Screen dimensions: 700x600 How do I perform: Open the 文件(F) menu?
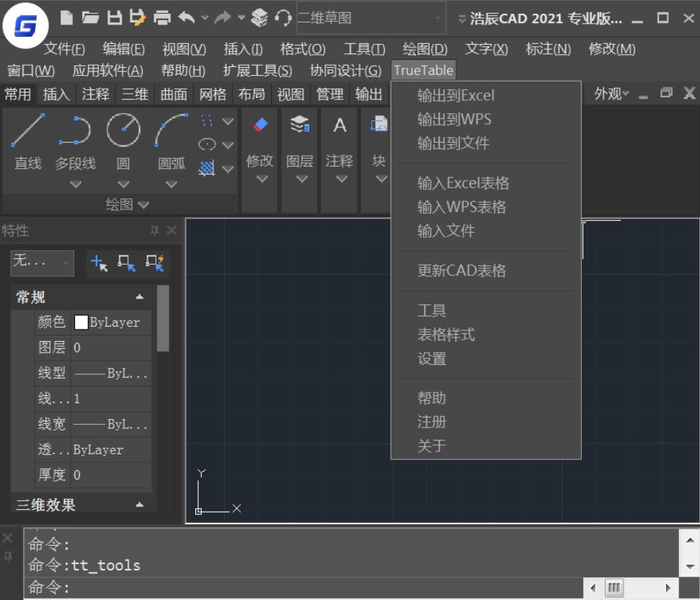(64, 48)
